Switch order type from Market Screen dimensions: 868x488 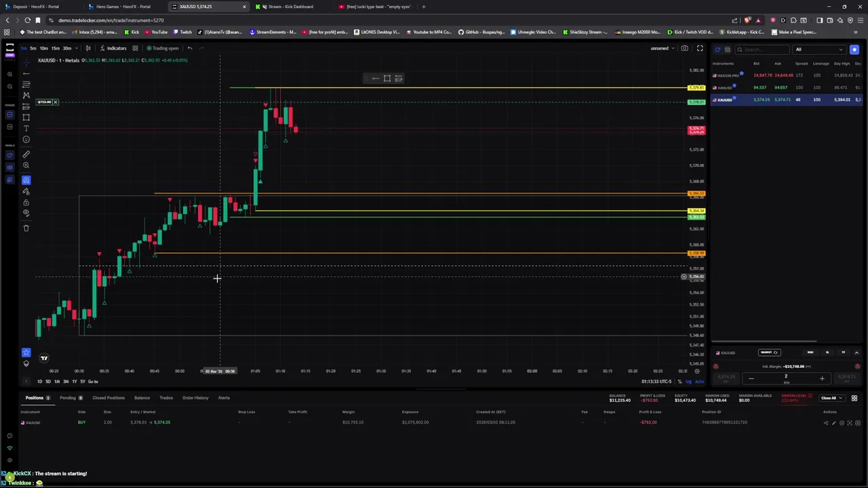[770, 352]
